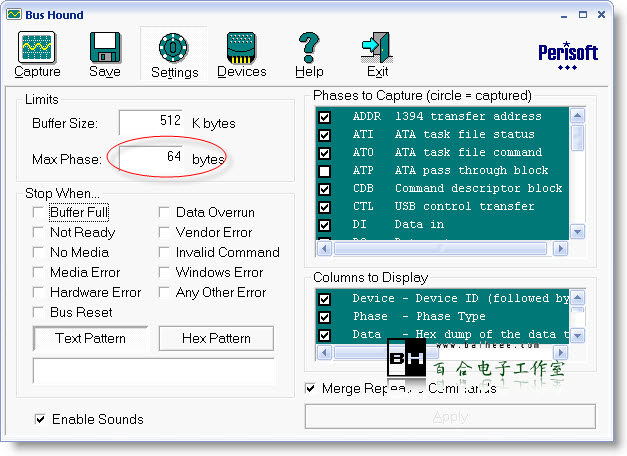The height and width of the screenshot is (456, 627).
Task: Enable Media Error stop condition
Action: coord(38,272)
